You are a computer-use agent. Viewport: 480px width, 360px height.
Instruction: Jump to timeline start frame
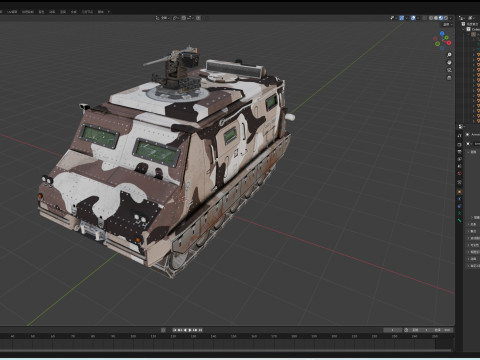pyautogui.click(x=175, y=330)
